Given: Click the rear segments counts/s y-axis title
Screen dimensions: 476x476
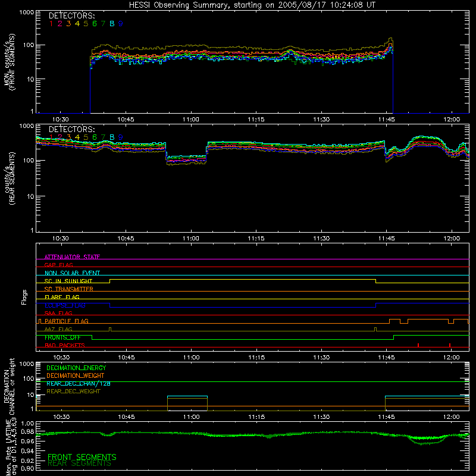Looking at the screenshot, I should (x=9, y=178).
